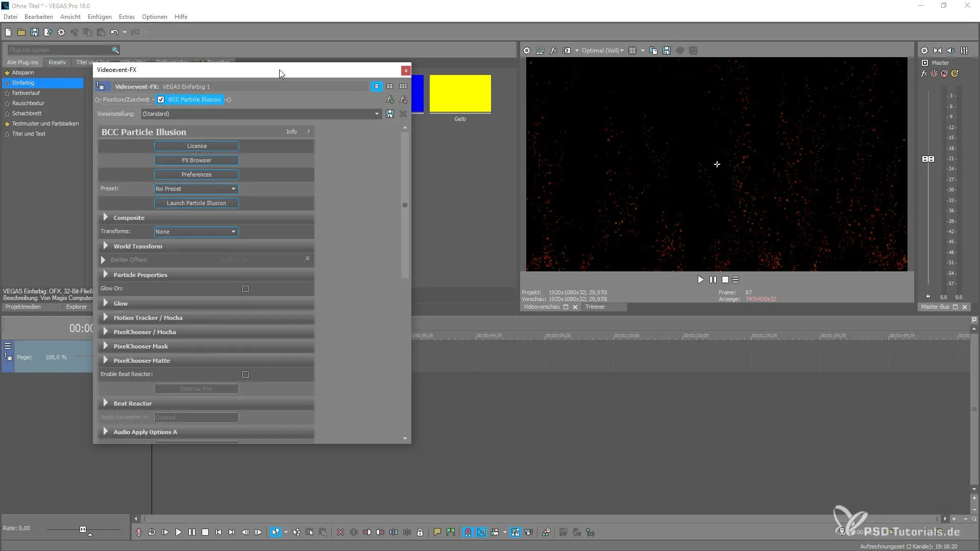Open preview quality Optimal (Voll) dropdown
The width and height of the screenshot is (980, 551).
pos(602,51)
